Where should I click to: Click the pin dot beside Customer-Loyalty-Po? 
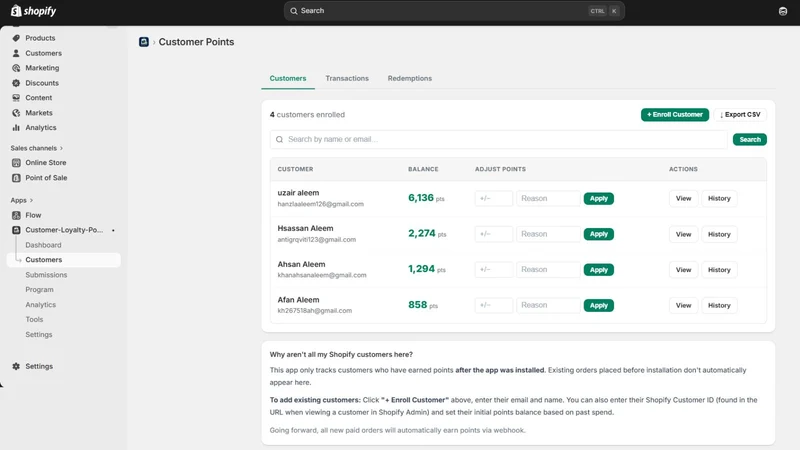click(x=113, y=231)
